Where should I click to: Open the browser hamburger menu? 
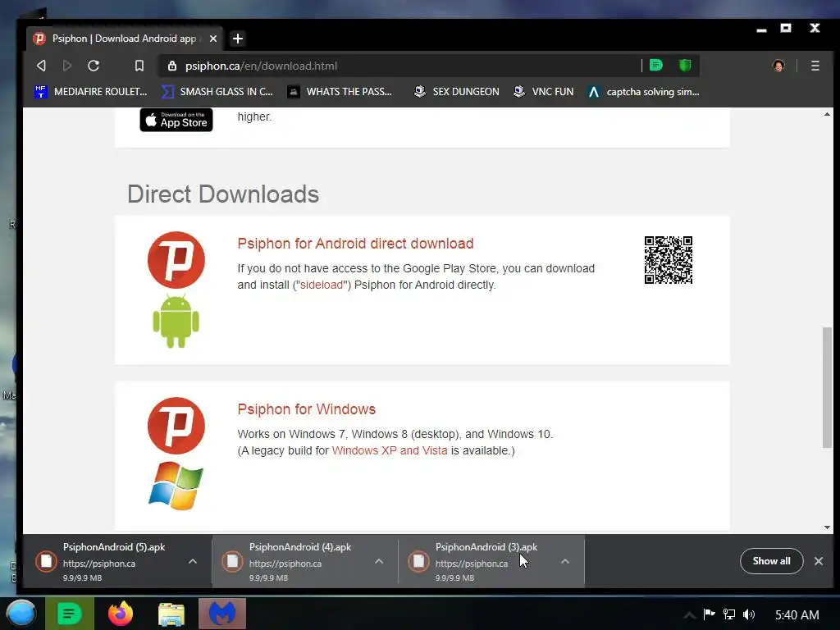(815, 66)
